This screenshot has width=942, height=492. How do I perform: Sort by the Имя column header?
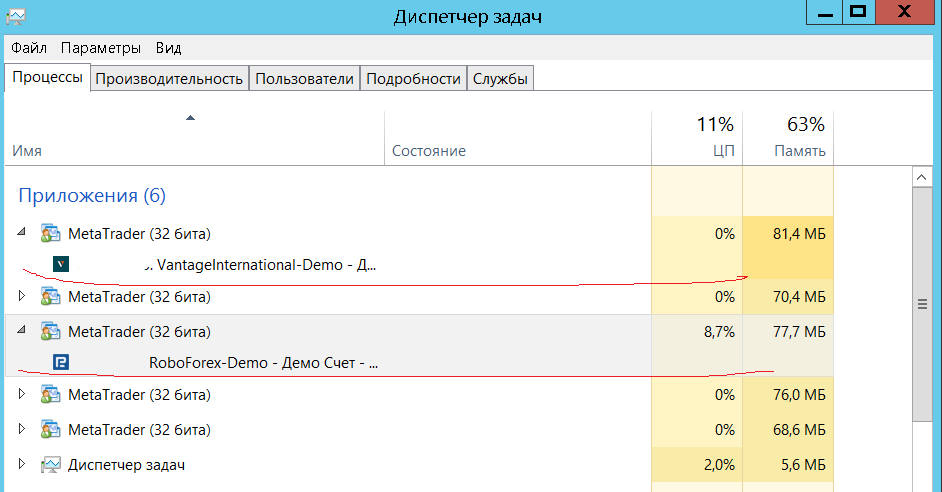coord(195,138)
